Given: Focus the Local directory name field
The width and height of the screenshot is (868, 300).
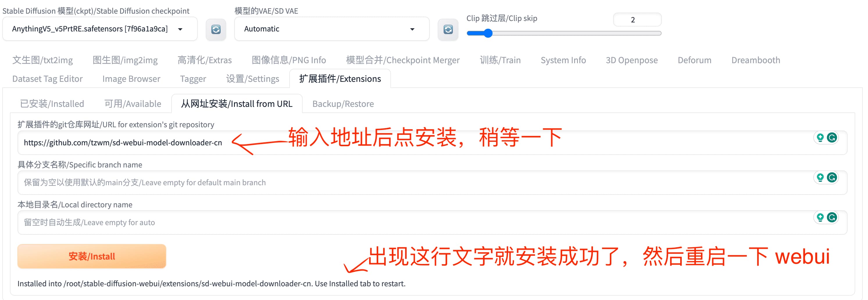Looking at the screenshot, I should 432,223.
